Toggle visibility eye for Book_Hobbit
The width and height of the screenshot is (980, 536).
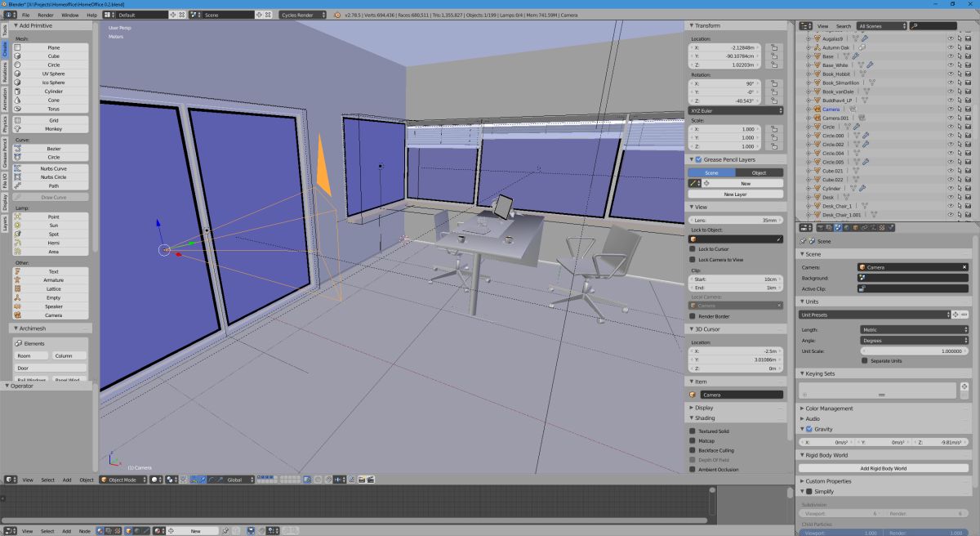click(951, 74)
